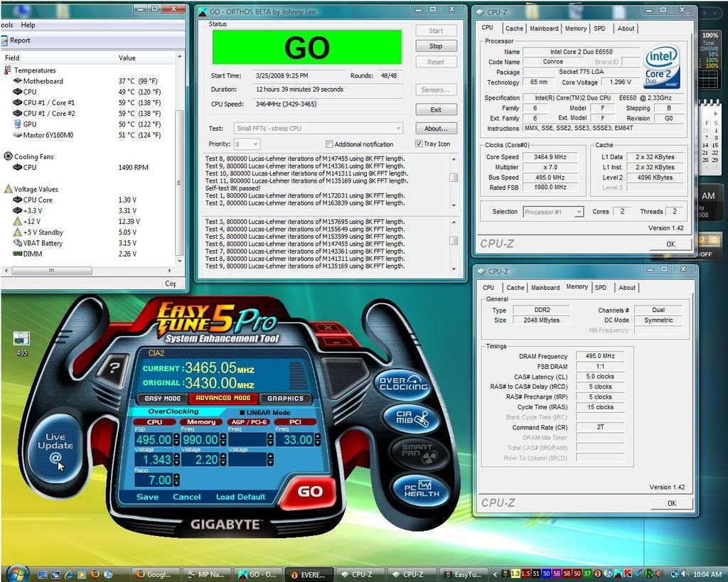
Task: Open the Overclocking panel in EasyTune
Action: coord(402,384)
